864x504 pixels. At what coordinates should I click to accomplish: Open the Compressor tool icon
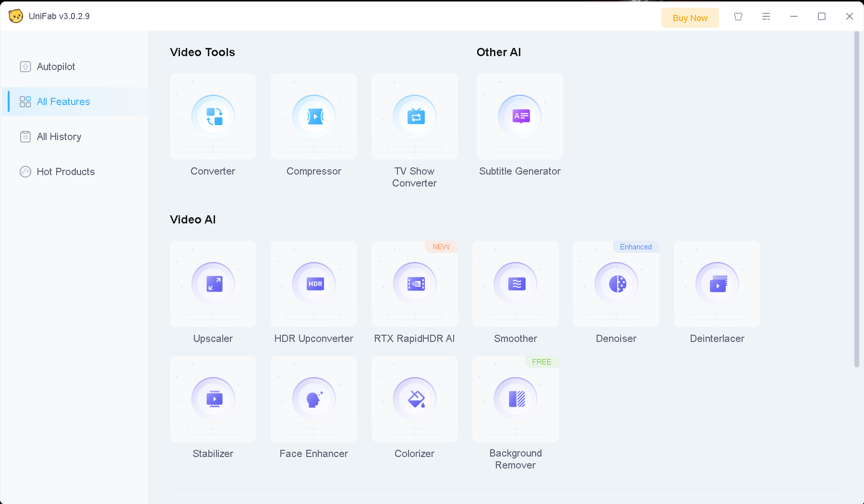[x=314, y=117]
